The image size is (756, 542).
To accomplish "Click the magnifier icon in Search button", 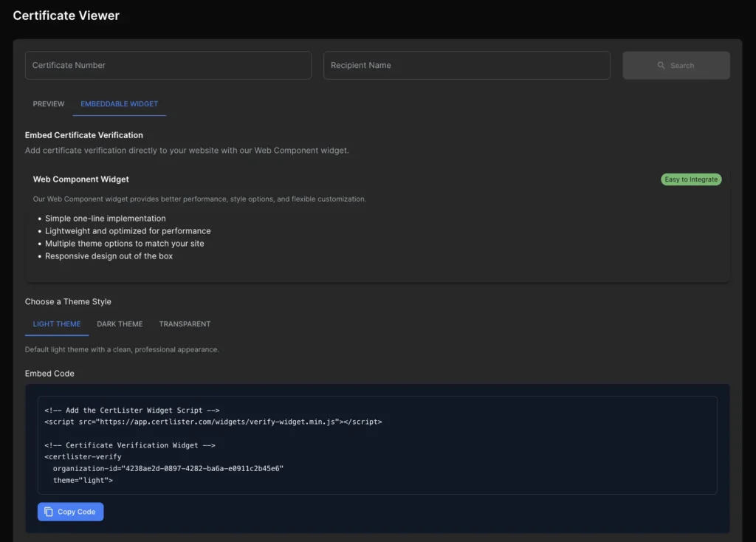I will (661, 65).
